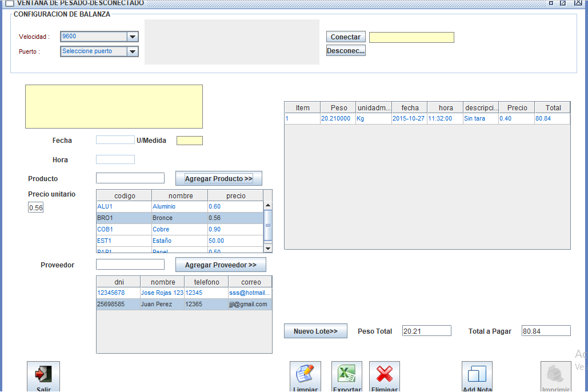Open the Velocidad 9600 dropdown
This screenshot has width=588, height=392.
pyautogui.click(x=133, y=37)
